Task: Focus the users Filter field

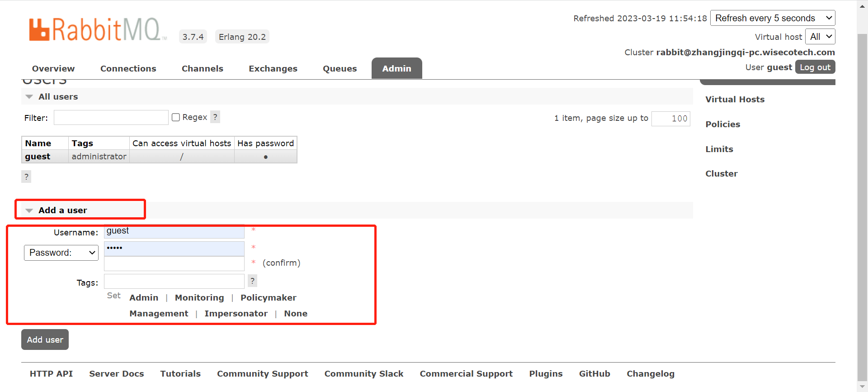Action: tap(111, 118)
